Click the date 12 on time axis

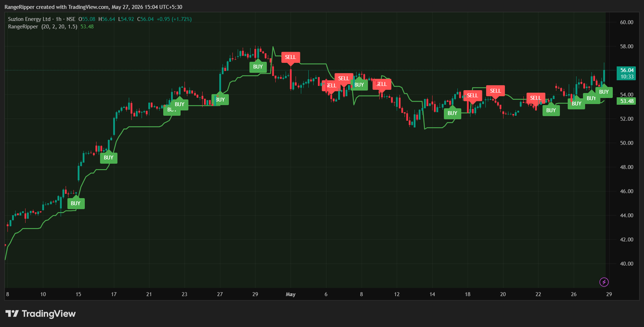click(397, 294)
